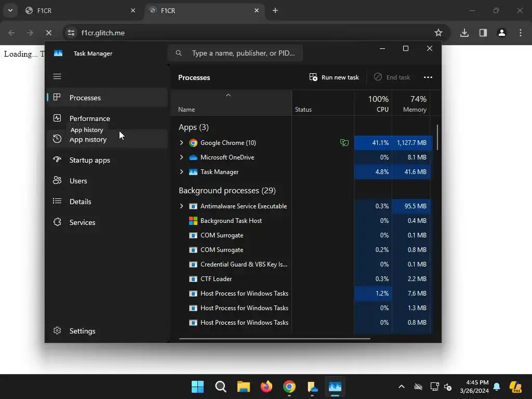Select the Processes page in sidebar
The image size is (532, 399).
pyautogui.click(x=107, y=98)
